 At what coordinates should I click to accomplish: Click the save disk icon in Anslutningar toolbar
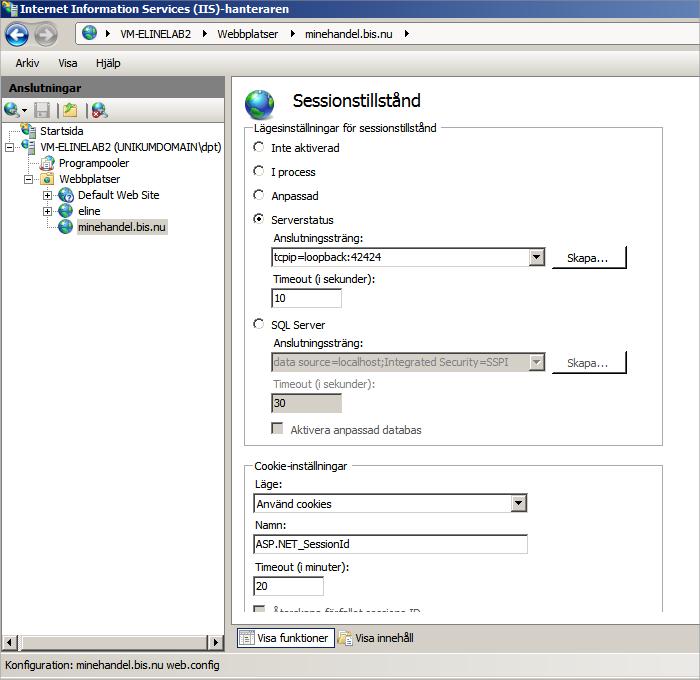tap(42, 110)
